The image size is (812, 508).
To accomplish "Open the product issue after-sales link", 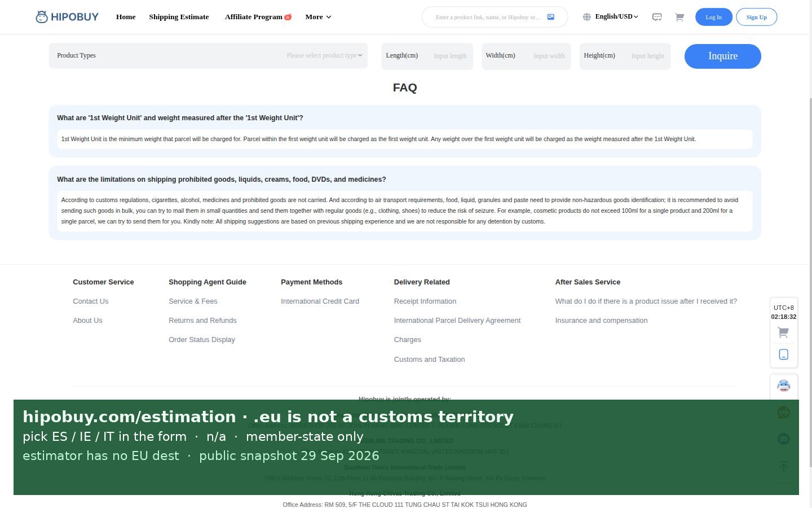I will click(646, 301).
